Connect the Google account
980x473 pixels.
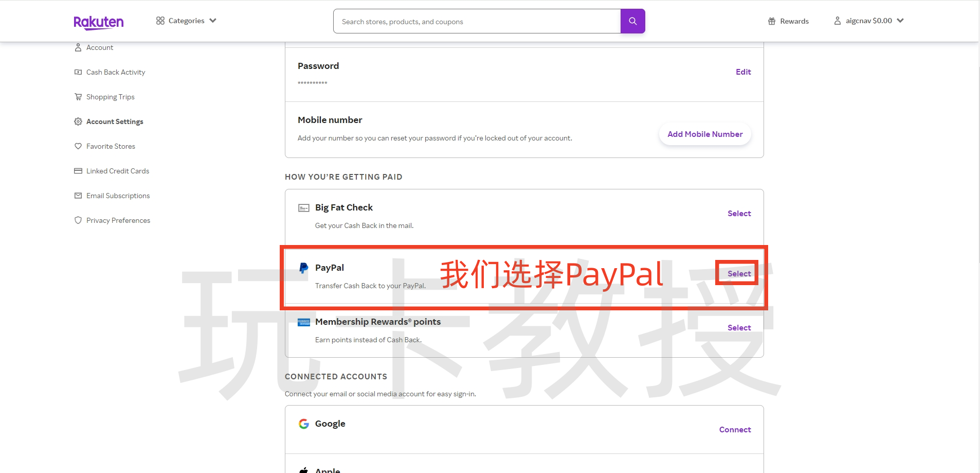pos(735,430)
